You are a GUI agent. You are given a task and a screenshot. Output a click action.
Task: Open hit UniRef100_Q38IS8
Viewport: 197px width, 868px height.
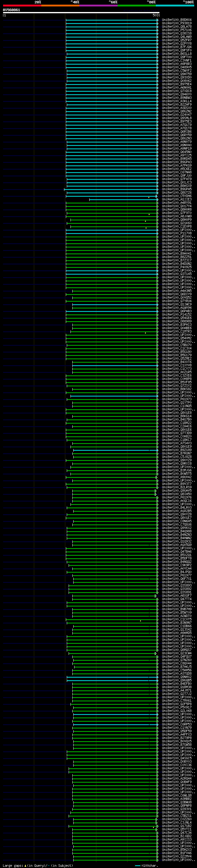pos(177,33)
